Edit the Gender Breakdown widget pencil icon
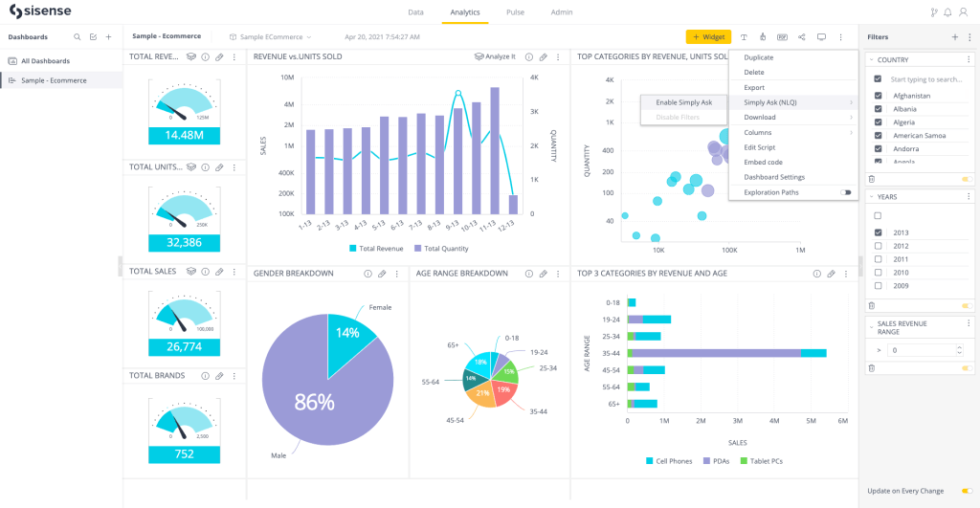 click(382, 274)
